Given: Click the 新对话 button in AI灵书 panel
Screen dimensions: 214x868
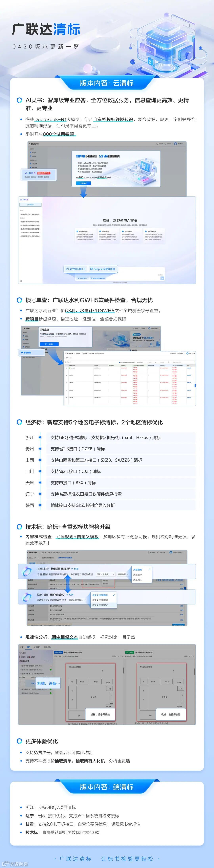Looking at the screenshot, I should (x=31, y=204).
